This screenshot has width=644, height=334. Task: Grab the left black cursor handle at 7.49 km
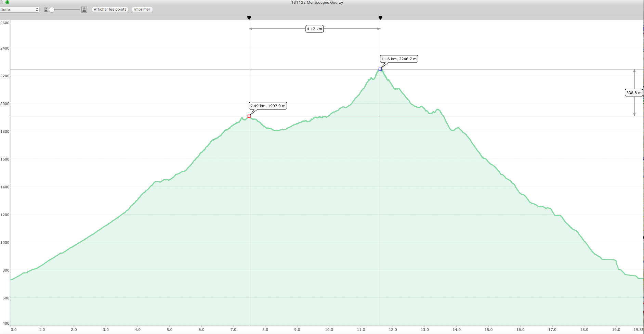tap(249, 18)
